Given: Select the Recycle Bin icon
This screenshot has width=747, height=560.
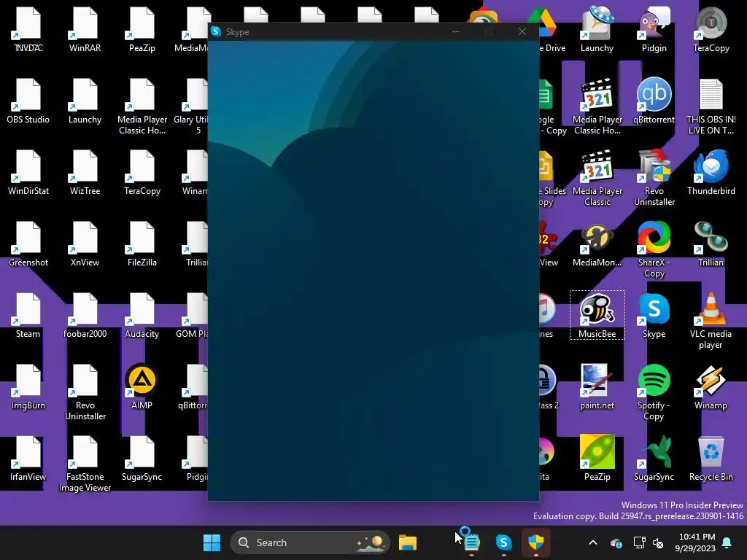Looking at the screenshot, I should tap(711, 458).
